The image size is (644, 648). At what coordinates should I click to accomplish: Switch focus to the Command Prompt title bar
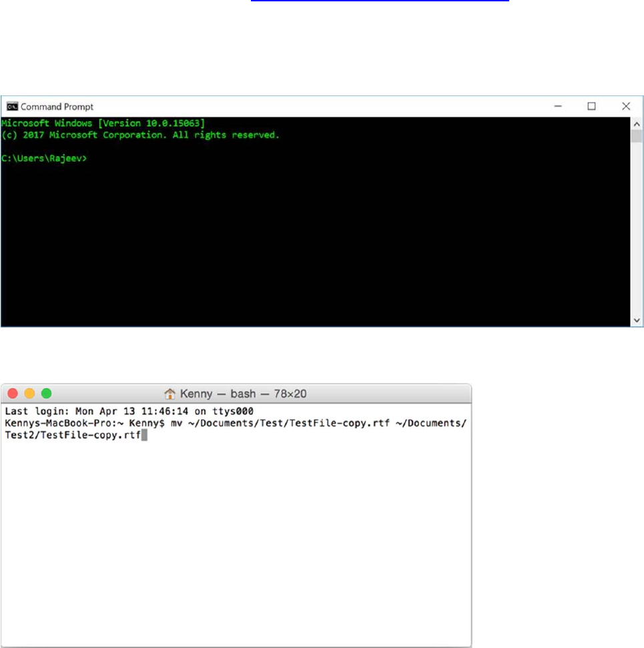(x=300, y=106)
